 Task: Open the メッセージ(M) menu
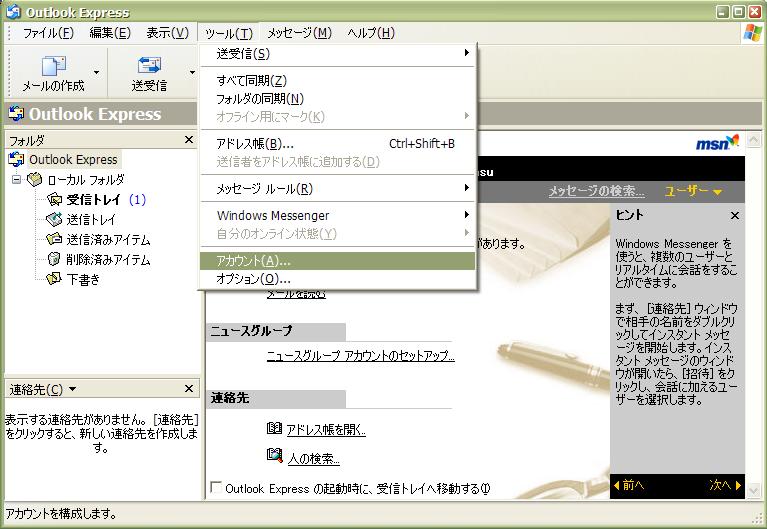[299, 33]
